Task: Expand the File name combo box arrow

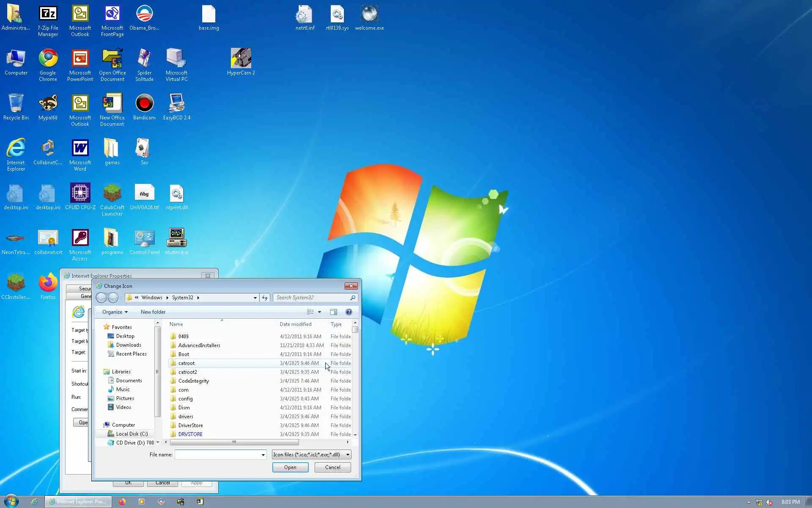Action: click(x=263, y=455)
